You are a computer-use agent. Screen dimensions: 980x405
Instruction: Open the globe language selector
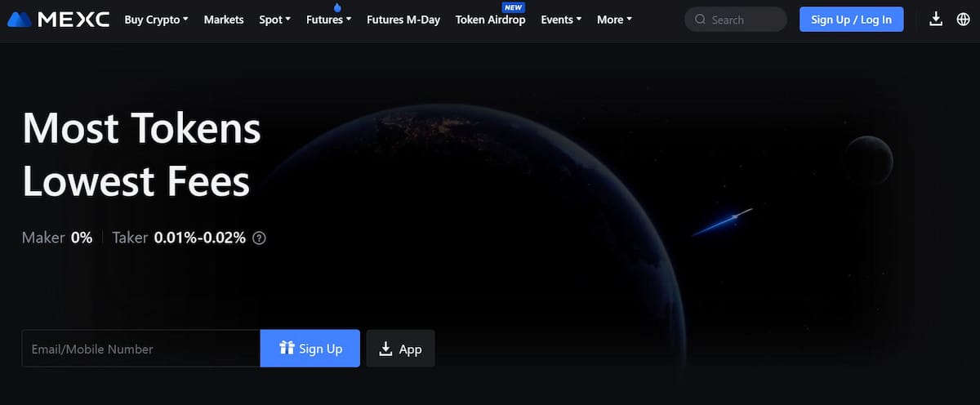pos(963,20)
